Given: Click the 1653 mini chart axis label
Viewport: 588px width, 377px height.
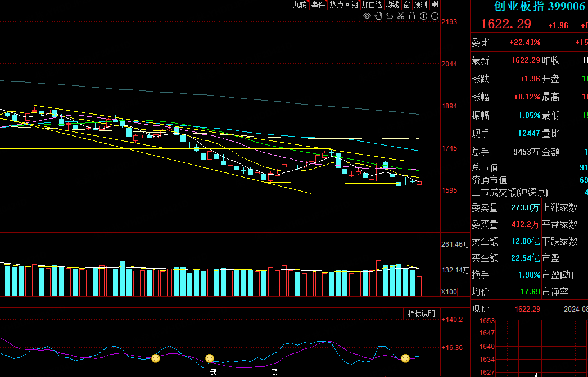Looking at the screenshot, I should pyautogui.click(x=487, y=321).
